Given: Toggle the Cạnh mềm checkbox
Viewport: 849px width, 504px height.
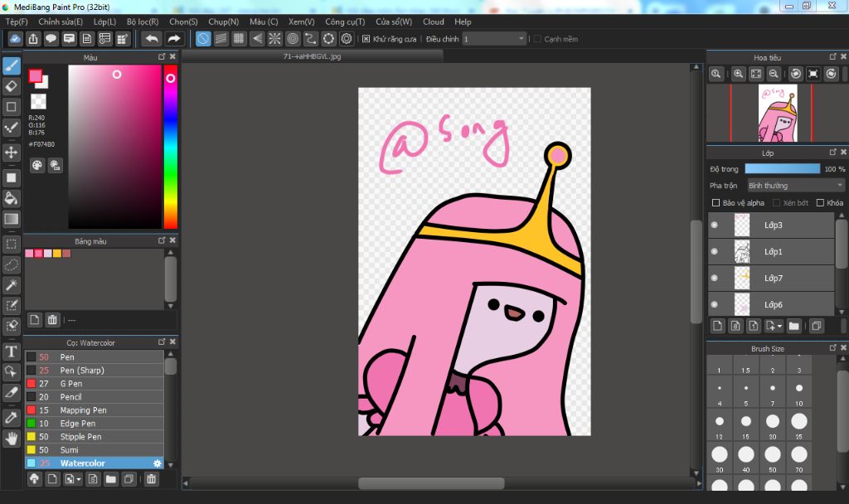Looking at the screenshot, I should coord(537,39).
